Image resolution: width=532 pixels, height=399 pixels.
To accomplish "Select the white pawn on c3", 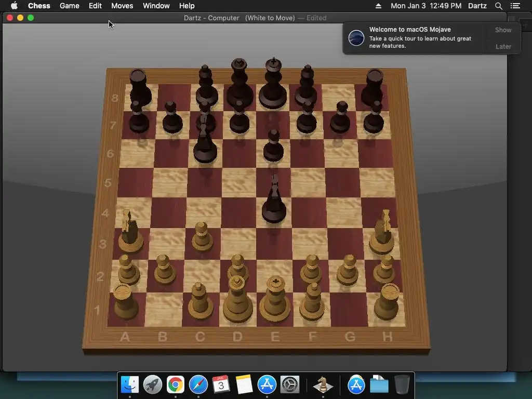I will click(203, 237).
